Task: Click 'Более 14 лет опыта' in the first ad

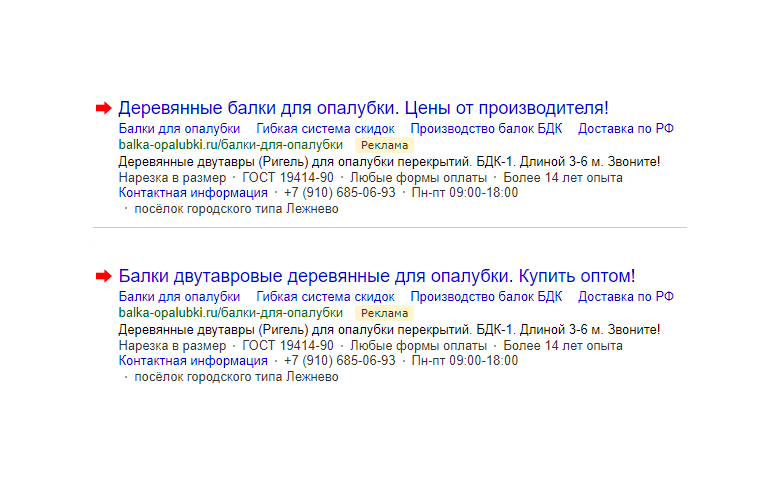Action: coord(563,178)
